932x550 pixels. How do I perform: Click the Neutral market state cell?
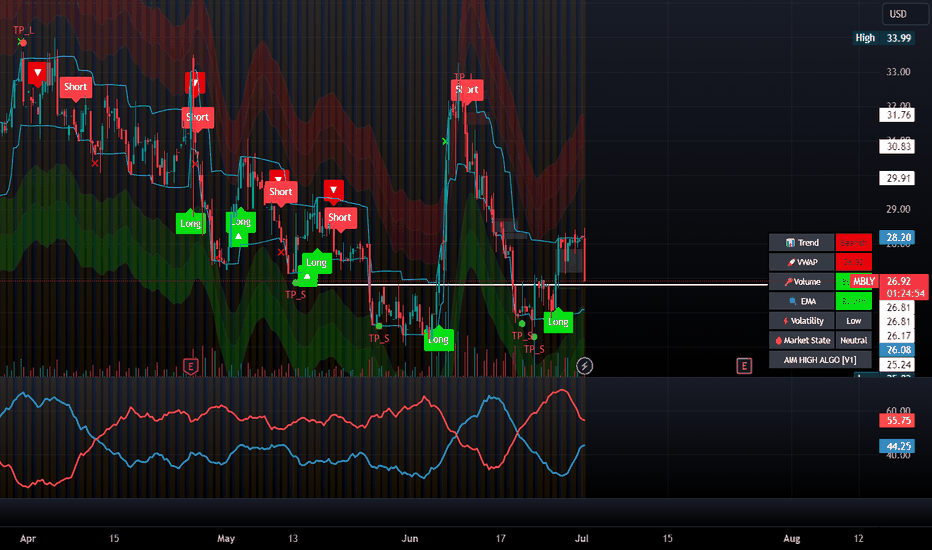pyautogui.click(x=854, y=341)
